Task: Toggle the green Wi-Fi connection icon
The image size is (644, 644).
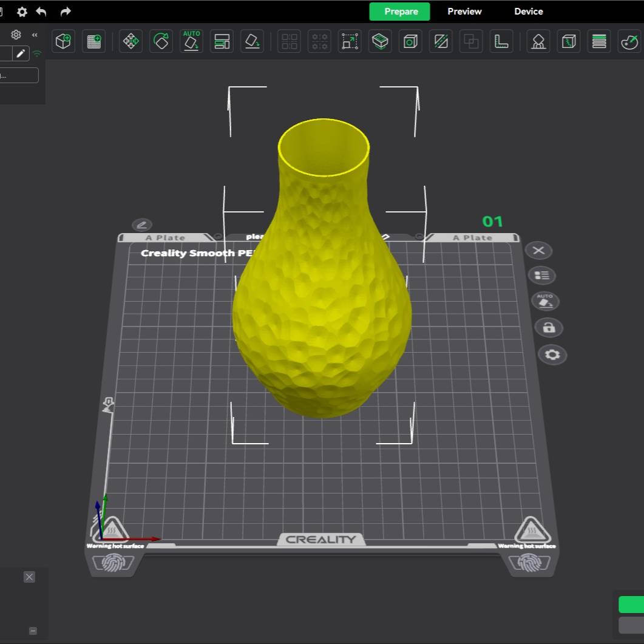Action: 38,53
